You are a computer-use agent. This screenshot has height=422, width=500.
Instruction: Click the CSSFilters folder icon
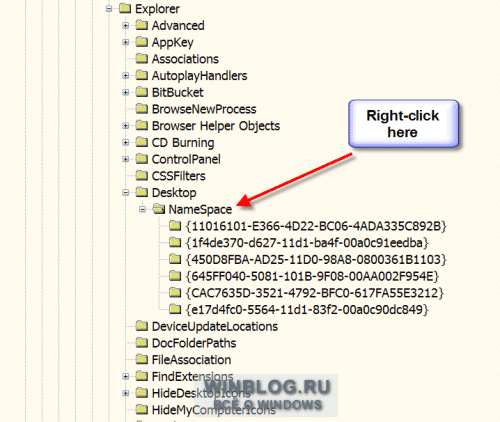pos(142,176)
